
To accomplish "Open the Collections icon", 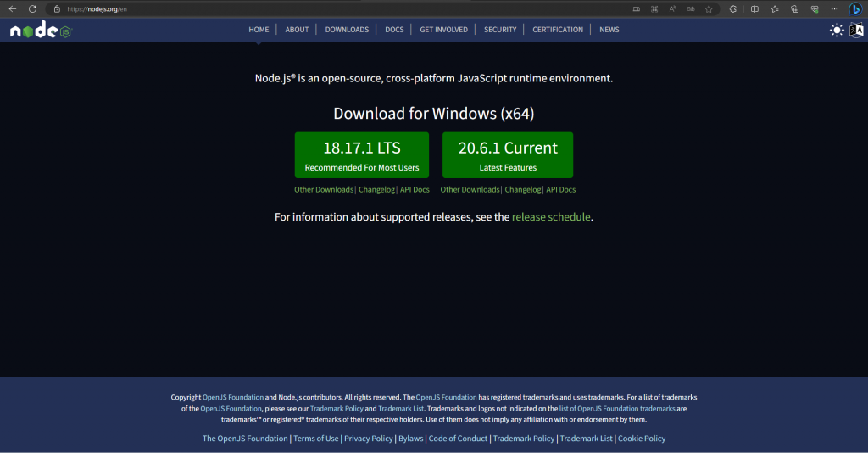I will coord(794,8).
